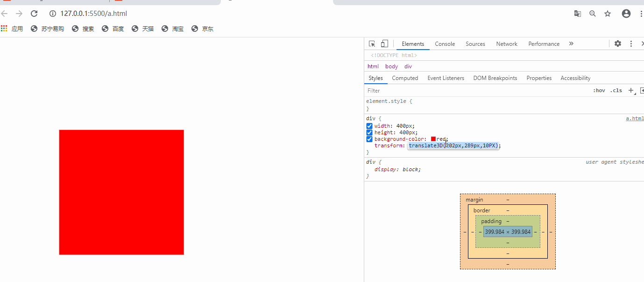Uncheck the height property checkbox

point(369,132)
